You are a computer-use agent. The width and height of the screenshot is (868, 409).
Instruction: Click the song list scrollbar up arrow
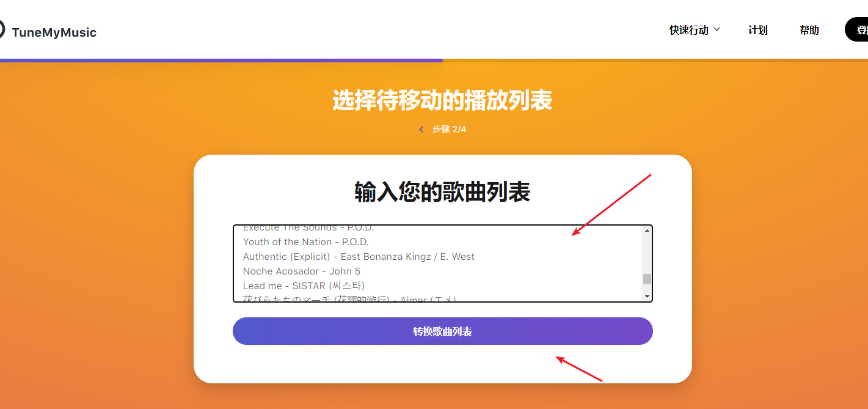647,230
